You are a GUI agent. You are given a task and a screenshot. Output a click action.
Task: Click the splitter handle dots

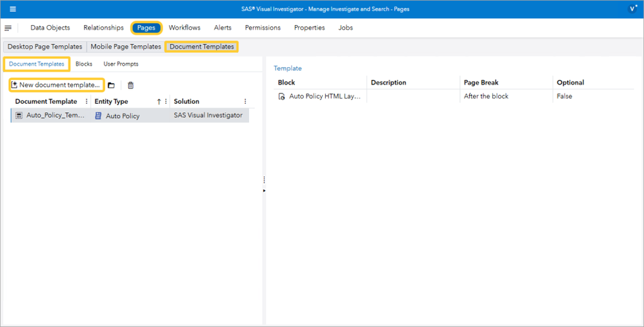coord(264,180)
